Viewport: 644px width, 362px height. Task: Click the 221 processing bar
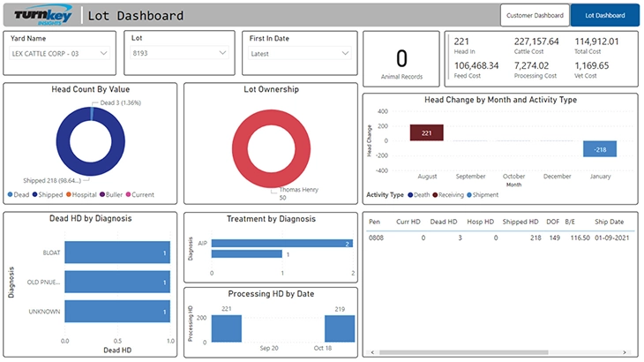(x=227, y=328)
